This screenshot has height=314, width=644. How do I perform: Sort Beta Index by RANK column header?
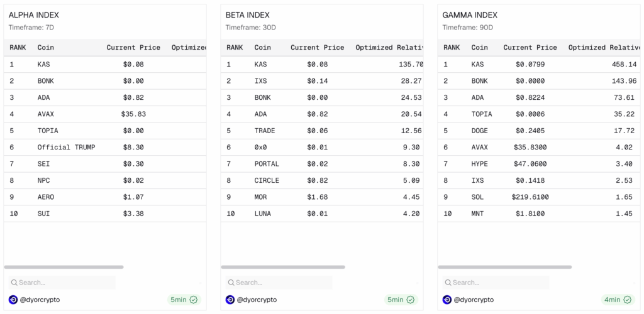pos(235,48)
